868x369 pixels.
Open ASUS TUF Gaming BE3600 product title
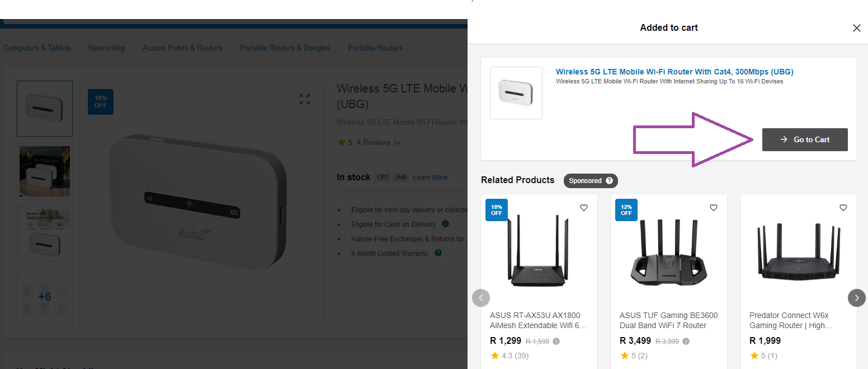669,320
